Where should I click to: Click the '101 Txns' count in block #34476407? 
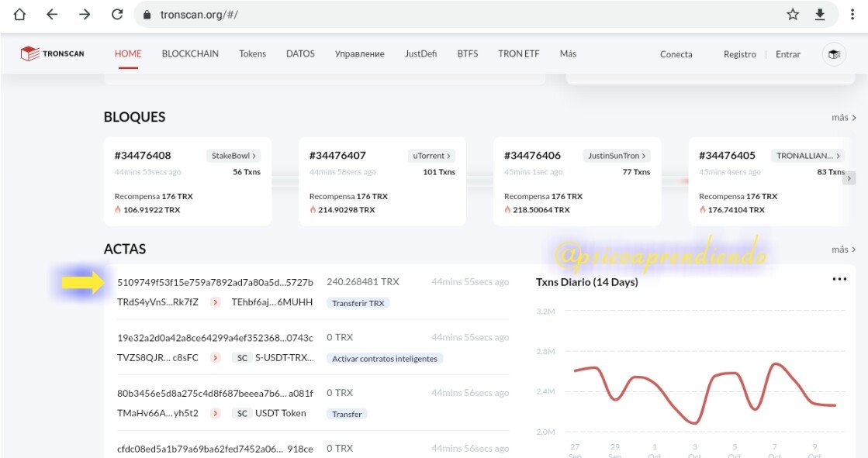pyautogui.click(x=439, y=172)
